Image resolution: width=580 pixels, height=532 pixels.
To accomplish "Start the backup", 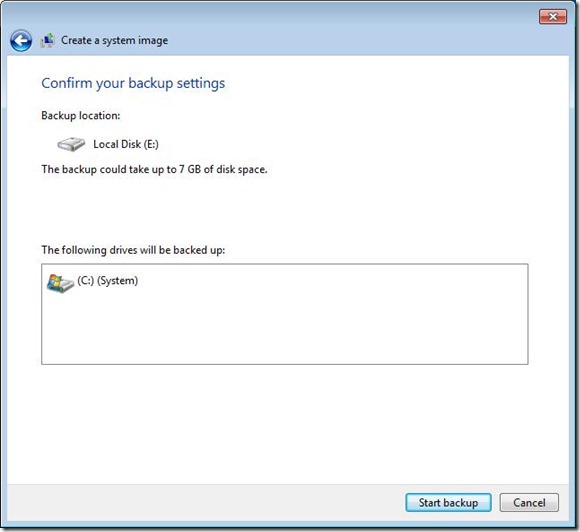I will (448, 502).
